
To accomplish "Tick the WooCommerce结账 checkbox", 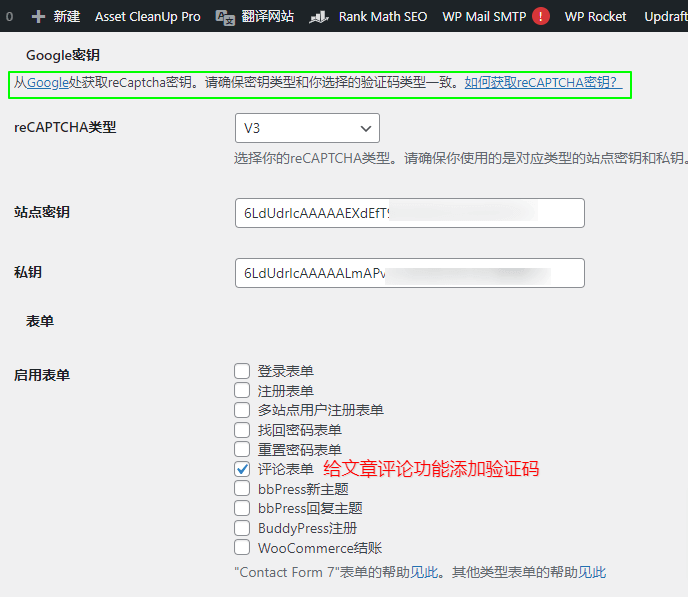I will tap(242, 547).
